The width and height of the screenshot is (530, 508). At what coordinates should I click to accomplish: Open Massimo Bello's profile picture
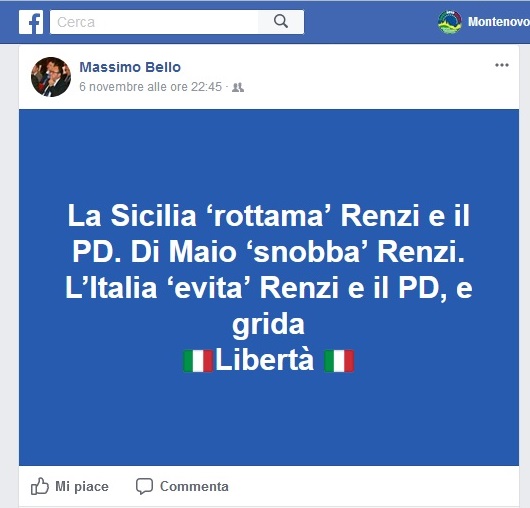click(51, 77)
